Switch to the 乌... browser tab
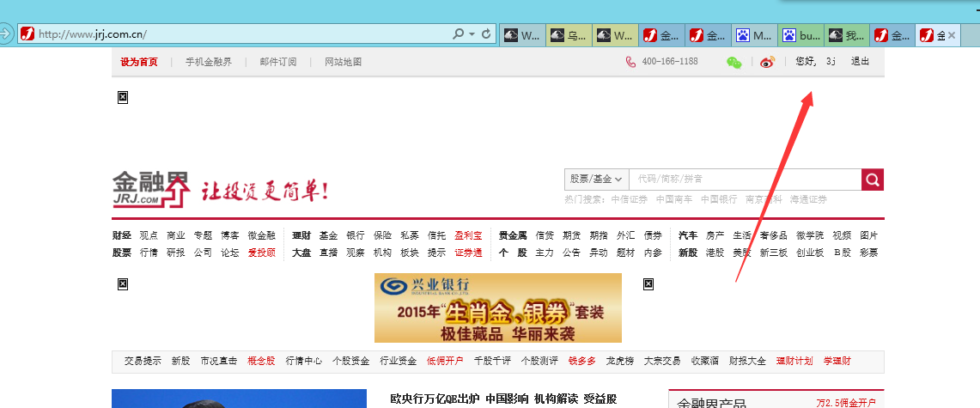The image size is (980, 408). click(569, 35)
